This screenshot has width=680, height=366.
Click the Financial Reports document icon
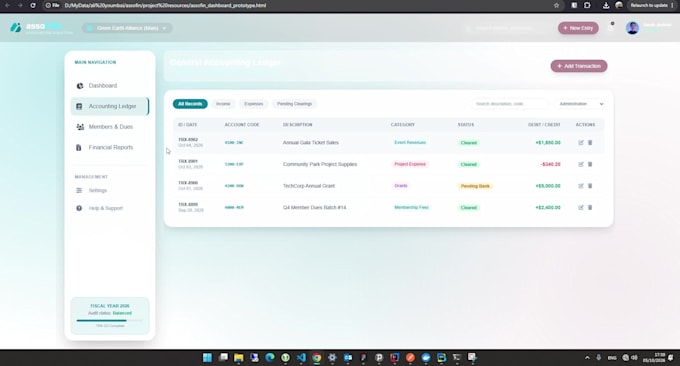tap(78, 147)
